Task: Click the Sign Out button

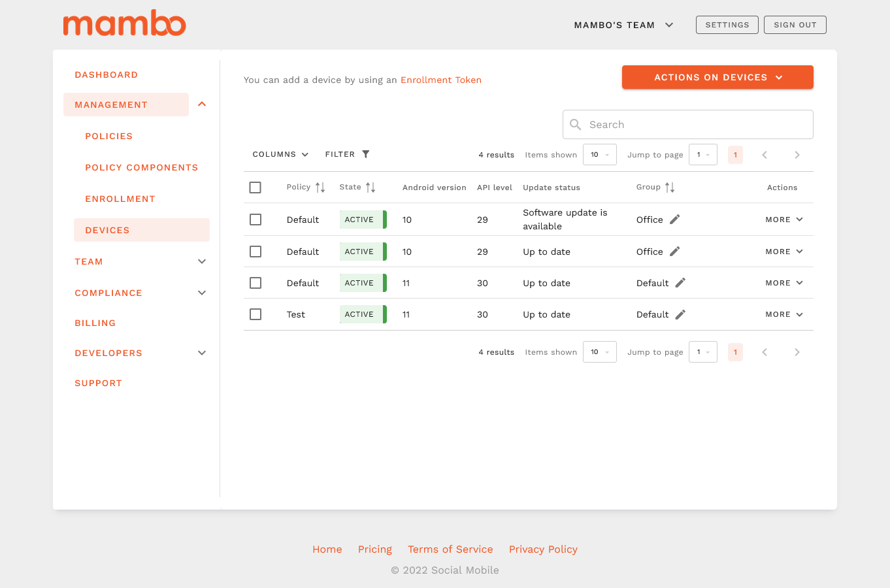Action: 795,25
